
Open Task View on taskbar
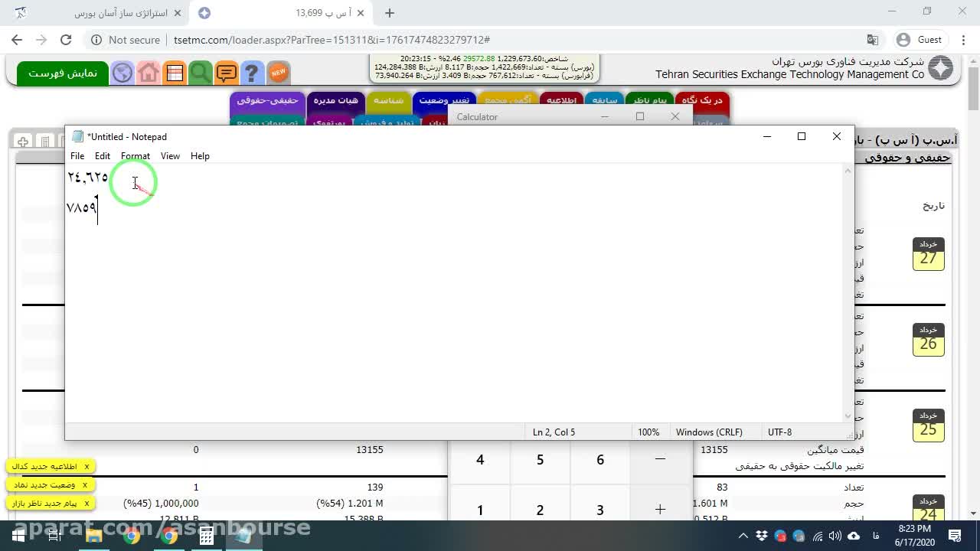pos(55,536)
